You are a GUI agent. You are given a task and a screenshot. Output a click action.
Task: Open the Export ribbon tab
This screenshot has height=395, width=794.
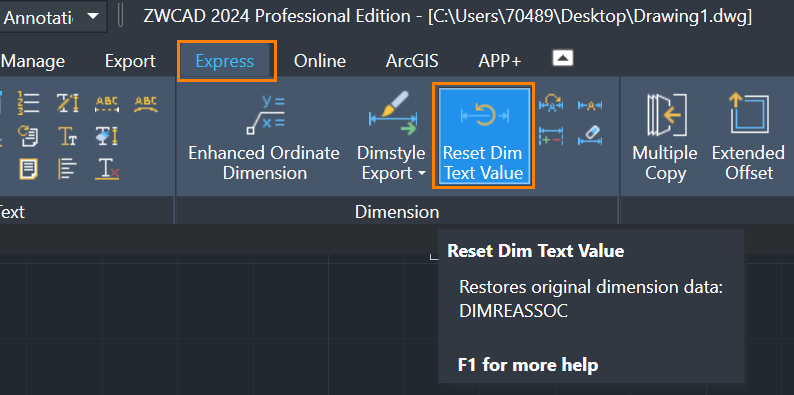[130, 61]
